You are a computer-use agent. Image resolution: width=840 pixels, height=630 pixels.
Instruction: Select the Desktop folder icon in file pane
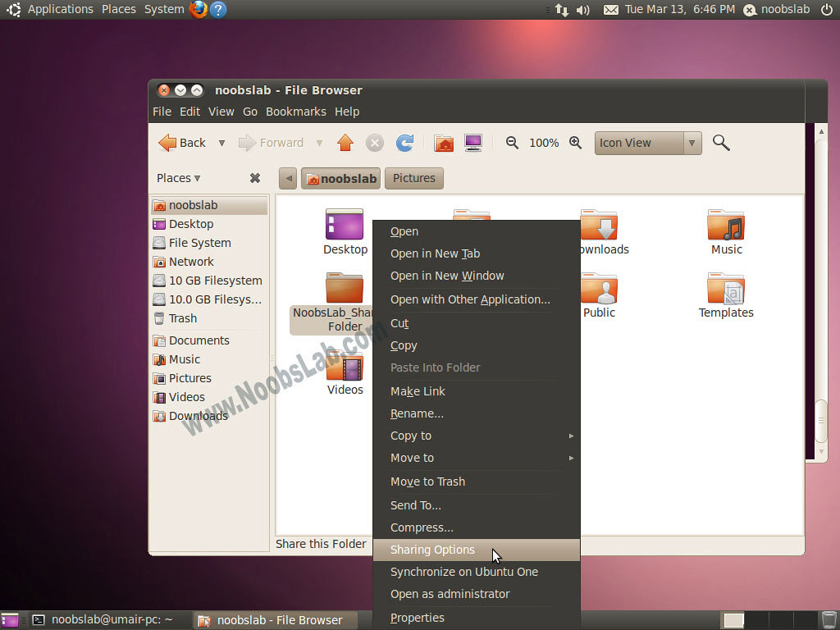coord(345,224)
